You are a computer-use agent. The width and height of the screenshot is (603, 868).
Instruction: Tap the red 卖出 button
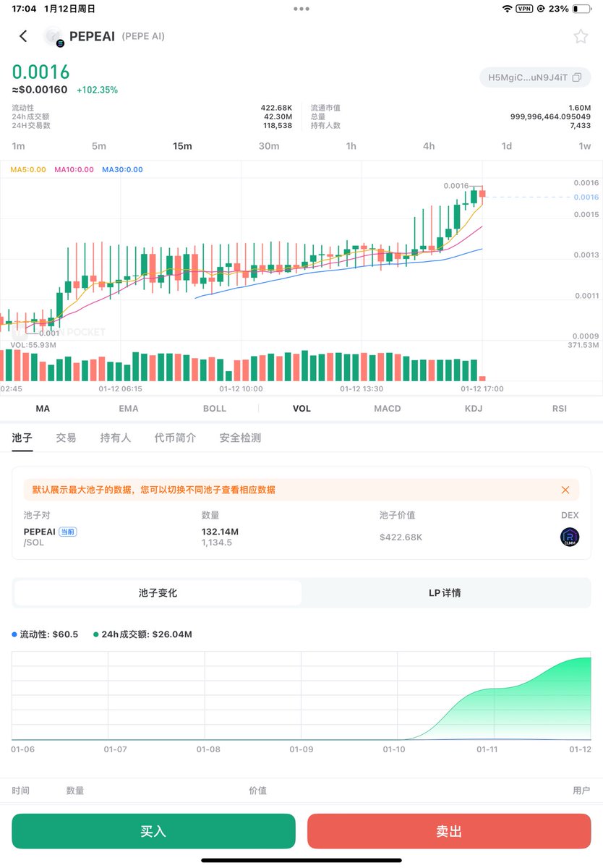[x=449, y=831]
